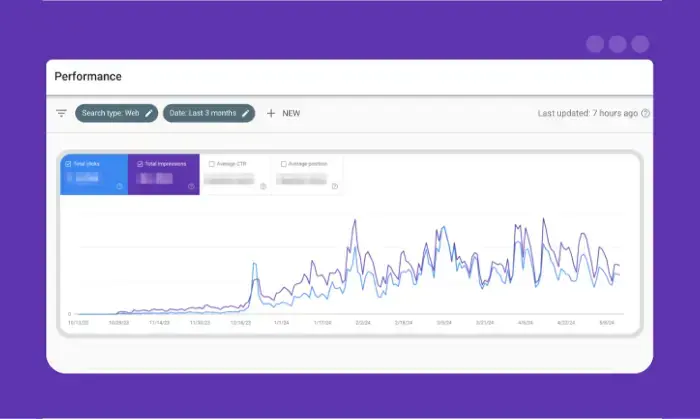This screenshot has width=700, height=419.
Task: Edit Search type pencil icon
Action: [149, 113]
